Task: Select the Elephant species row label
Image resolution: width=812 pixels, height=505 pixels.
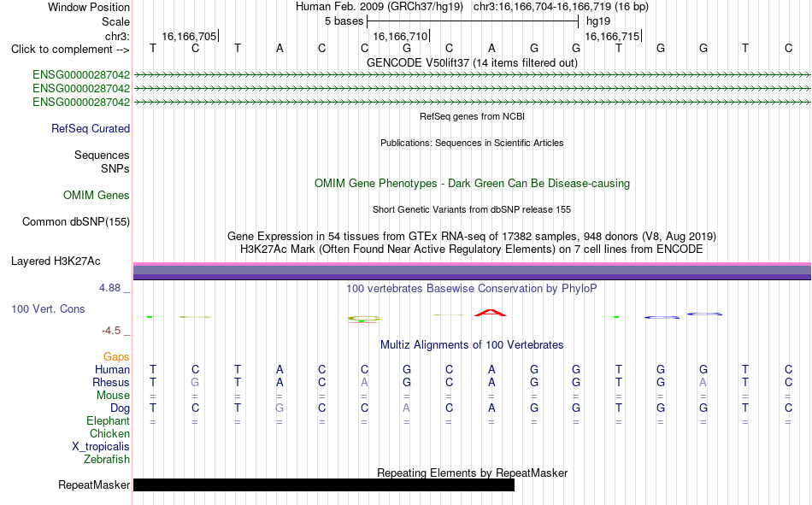Action: pos(109,420)
